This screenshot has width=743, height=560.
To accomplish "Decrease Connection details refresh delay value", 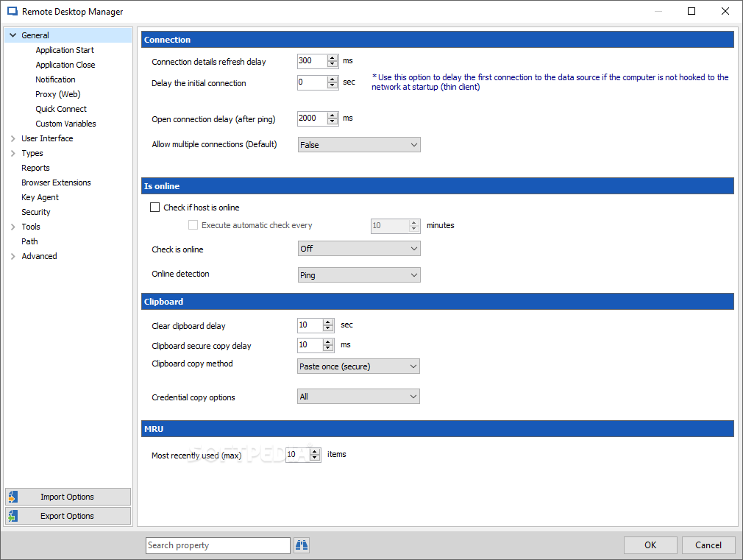I will click(333, 64).
